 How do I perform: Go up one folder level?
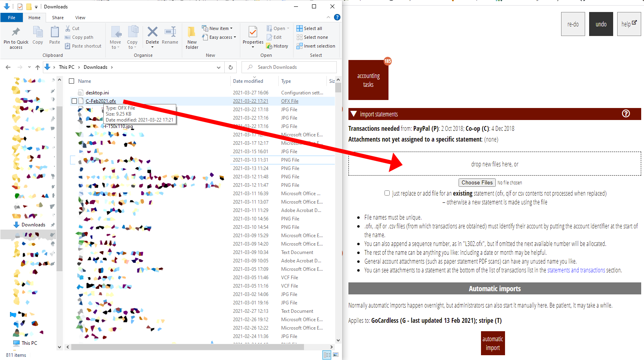click(x=38, y=67)
